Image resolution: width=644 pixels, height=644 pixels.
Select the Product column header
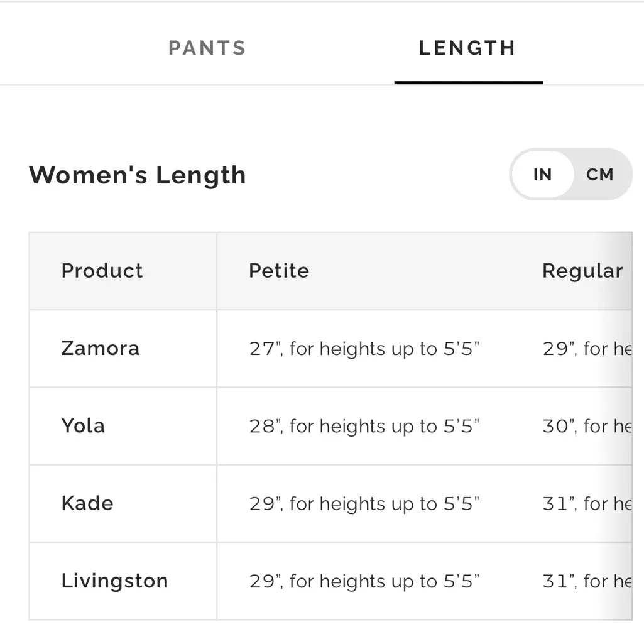click(102, 271)
